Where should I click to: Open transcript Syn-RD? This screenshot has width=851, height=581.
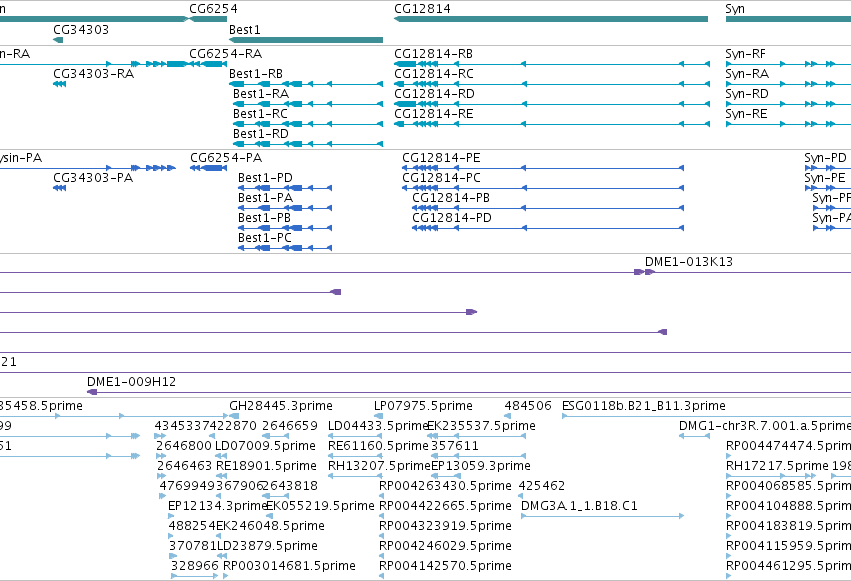pyautogui.click(x=747, y=94)
